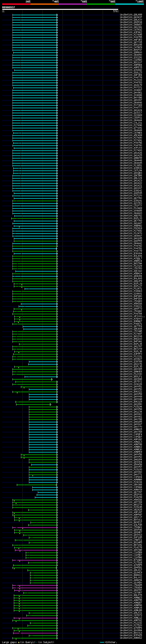Viewport: 146px width, 644px height.
Task: Select hit label UniRef100_Q84U94
Action: coord(131,276)
